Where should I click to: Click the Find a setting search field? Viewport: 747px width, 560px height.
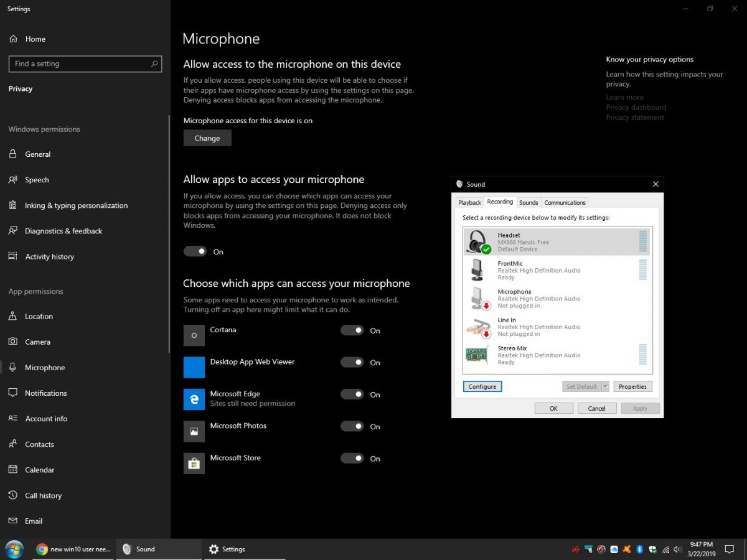click(85, 63)
